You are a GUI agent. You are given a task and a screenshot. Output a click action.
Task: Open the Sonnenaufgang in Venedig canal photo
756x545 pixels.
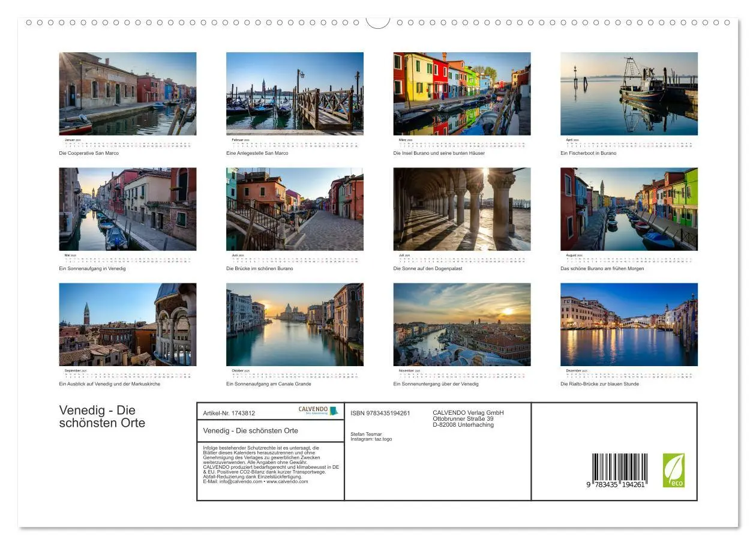[x=128, y=209]
